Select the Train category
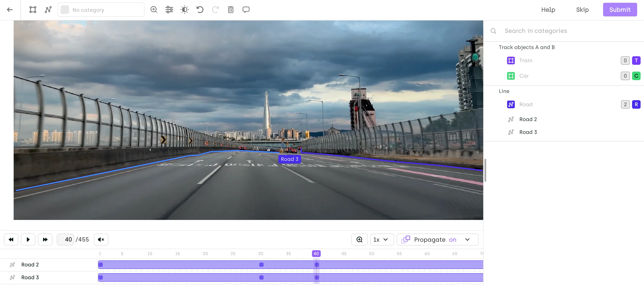Image resolution: width=644 pixels, height=286 pixels. click(525, 61)
